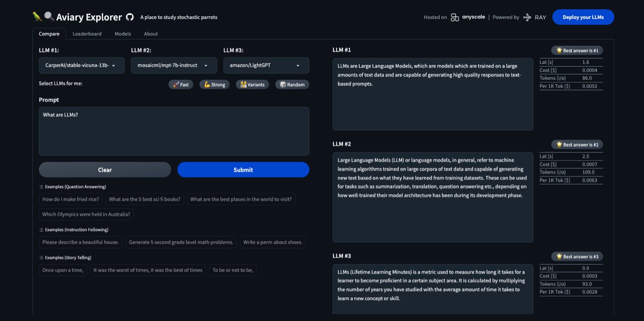The width and height of the screenshot is (644, 321).
Task: Open the Models tab
Action: [122, 33]
